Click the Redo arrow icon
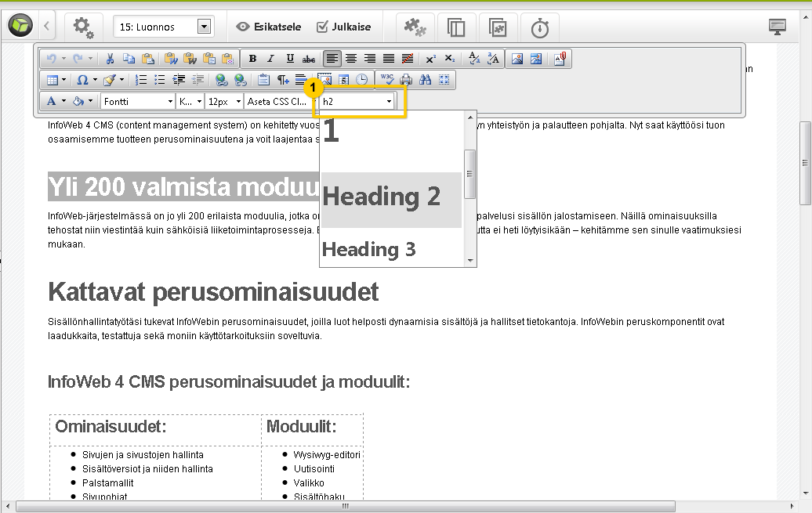 (78, 59)
